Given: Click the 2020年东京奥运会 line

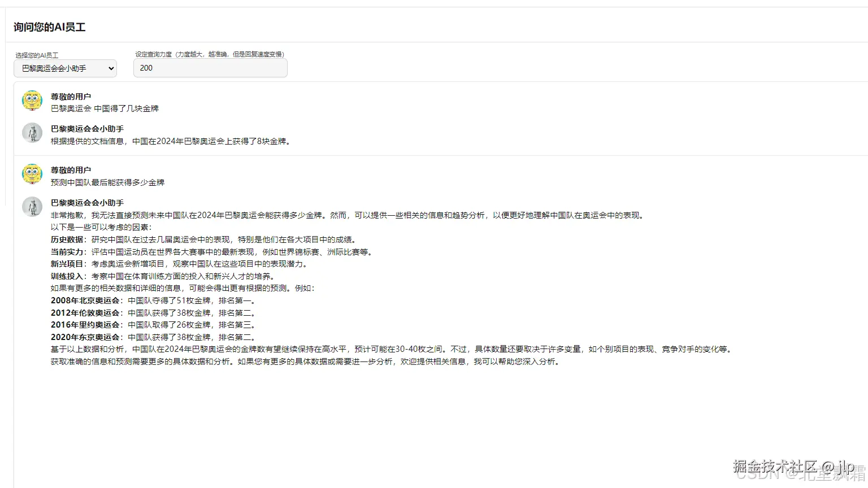Looking at the screenshot, I should click(x=154, y=337).
